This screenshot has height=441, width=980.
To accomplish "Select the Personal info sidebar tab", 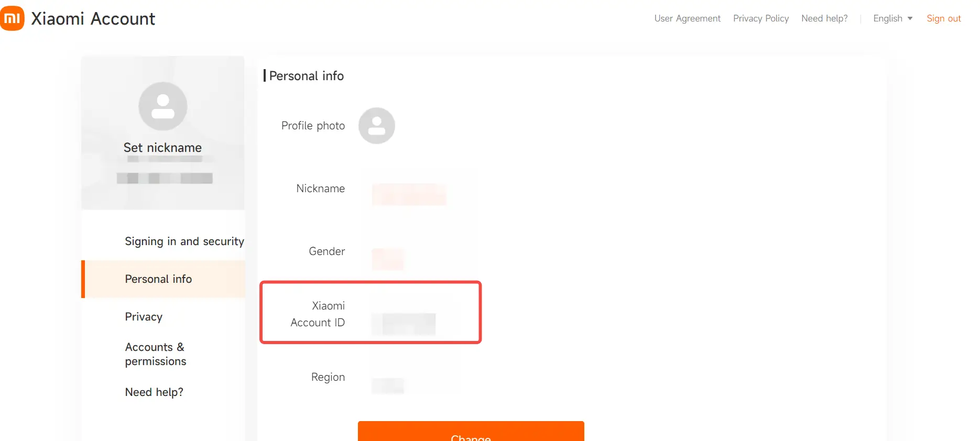I will coord(158,279).
